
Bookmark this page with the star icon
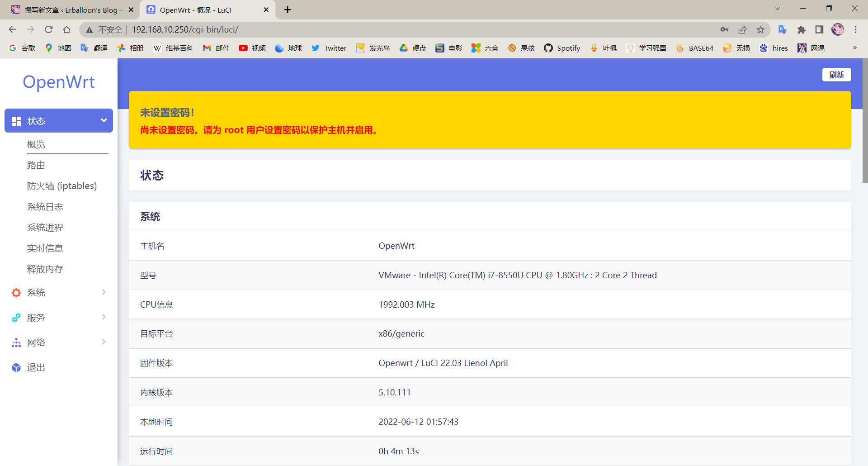coord(760,29)
